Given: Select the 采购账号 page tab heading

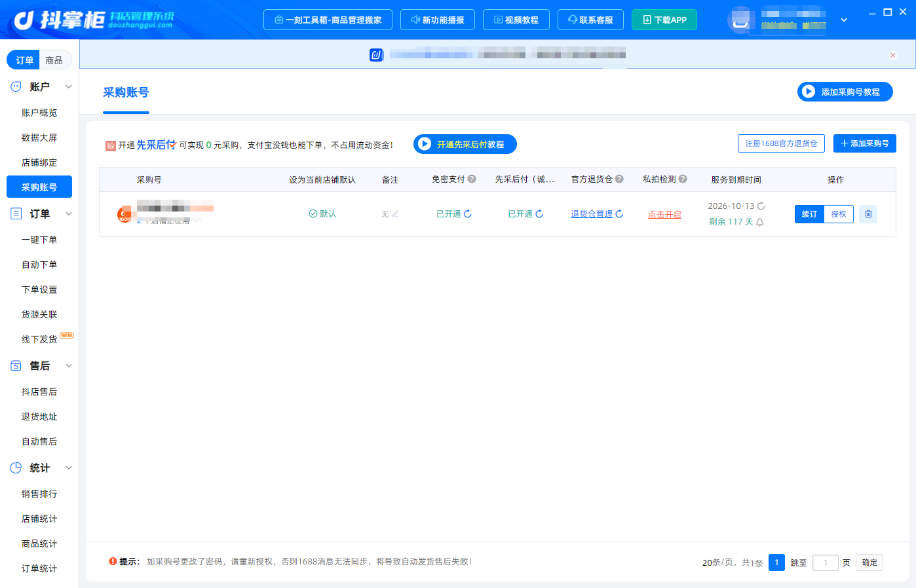Looking at the screenshot, I should 126,92.
